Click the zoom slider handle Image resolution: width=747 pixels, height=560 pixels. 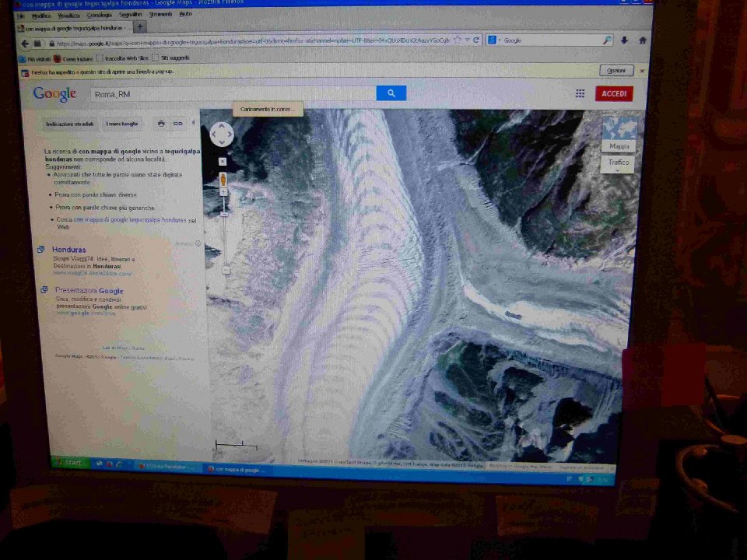(x=224, y=215)
